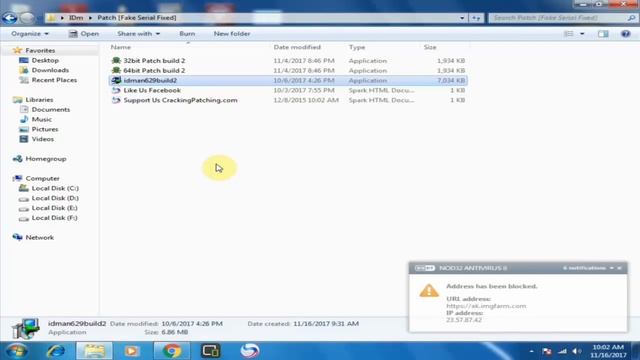The width and height of the screenshot is (640, 360).
Task: Click the blue swirl taskbar app icon
Action: (x=250, y=351)
